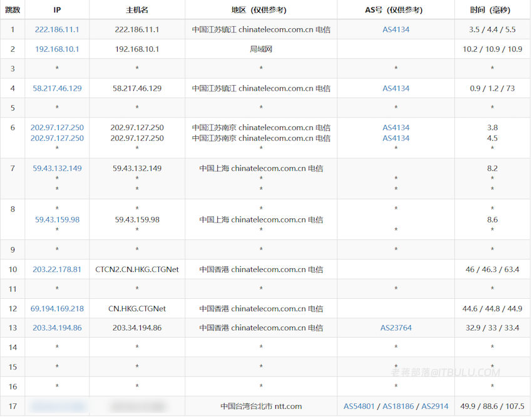Click time value 8.2 in hop 7
The image size is (532, 417).
coord(493,168)
